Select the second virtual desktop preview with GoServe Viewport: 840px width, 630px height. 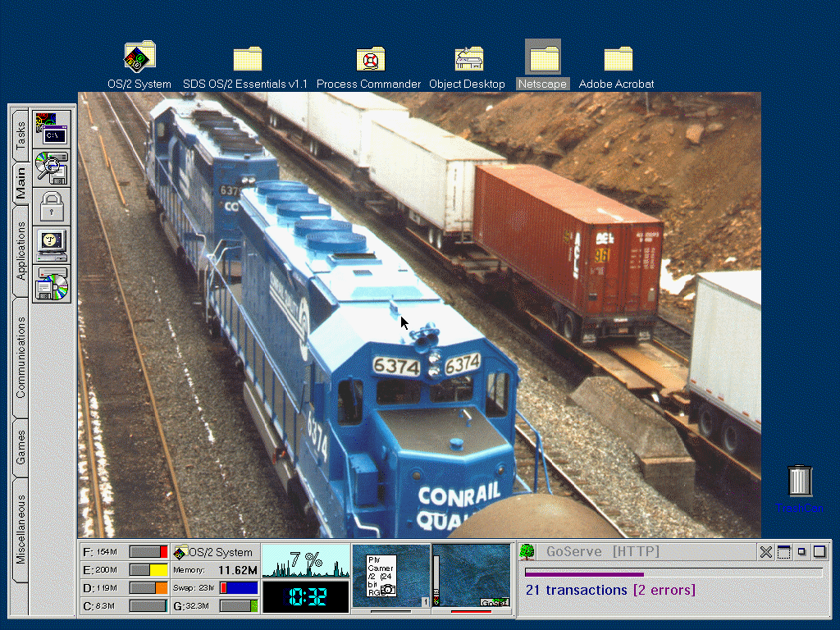point(472,577)
